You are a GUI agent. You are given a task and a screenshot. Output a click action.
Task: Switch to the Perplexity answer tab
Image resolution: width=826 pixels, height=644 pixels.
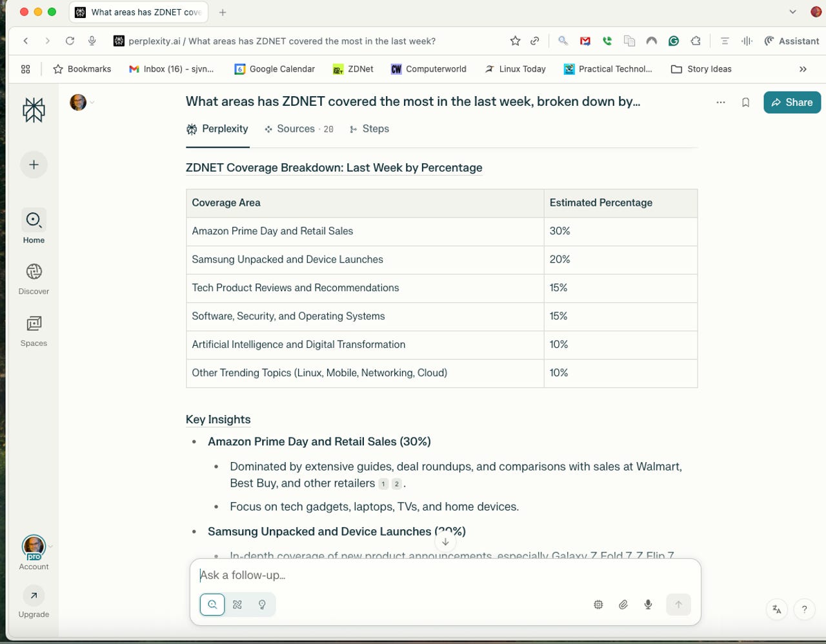tap(217, 129)
